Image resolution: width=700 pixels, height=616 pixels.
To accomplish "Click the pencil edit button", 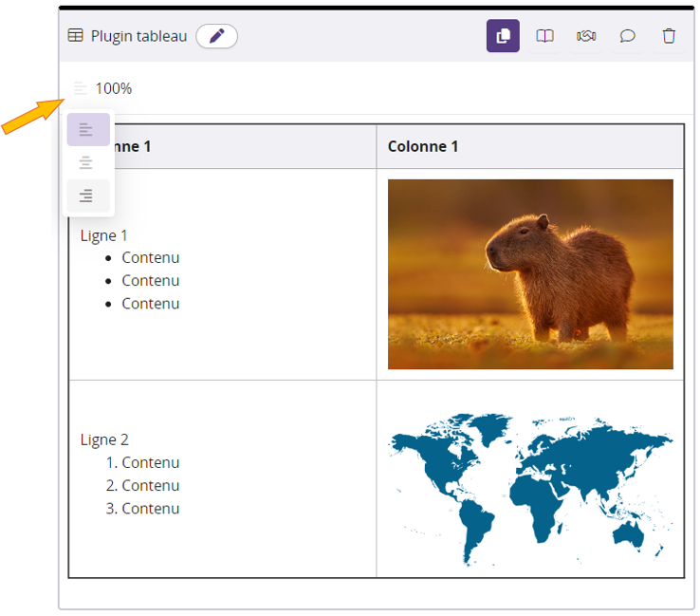I will click(216, 36).
